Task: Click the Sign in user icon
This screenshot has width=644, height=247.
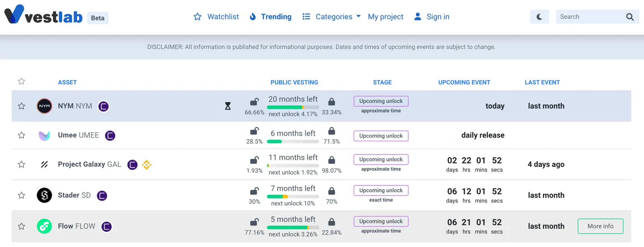Action: coord(418,16)
